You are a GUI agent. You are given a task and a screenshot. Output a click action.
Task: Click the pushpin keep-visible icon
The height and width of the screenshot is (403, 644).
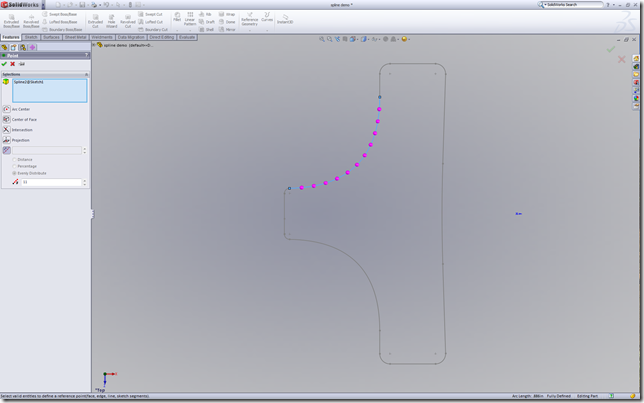22,64
